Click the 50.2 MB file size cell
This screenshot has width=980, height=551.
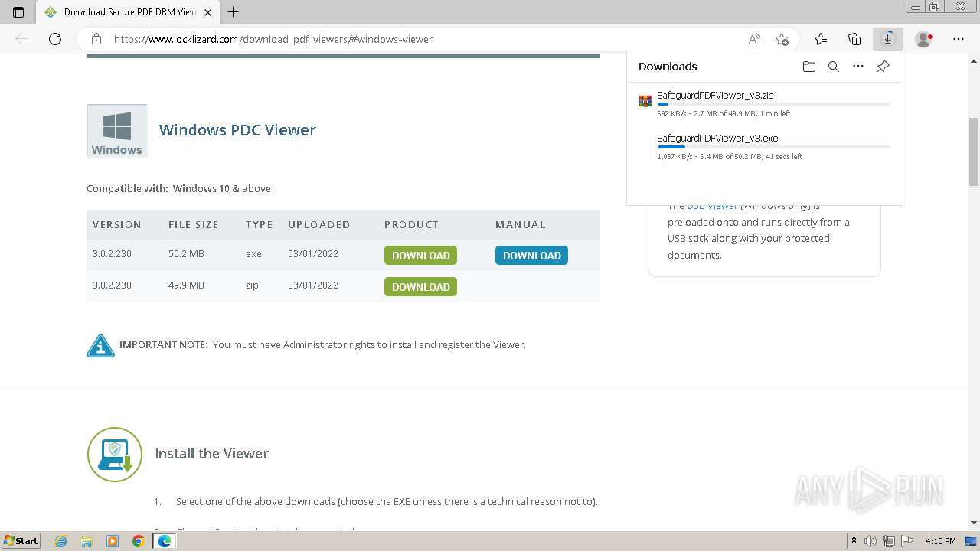[x=186, y=254]
